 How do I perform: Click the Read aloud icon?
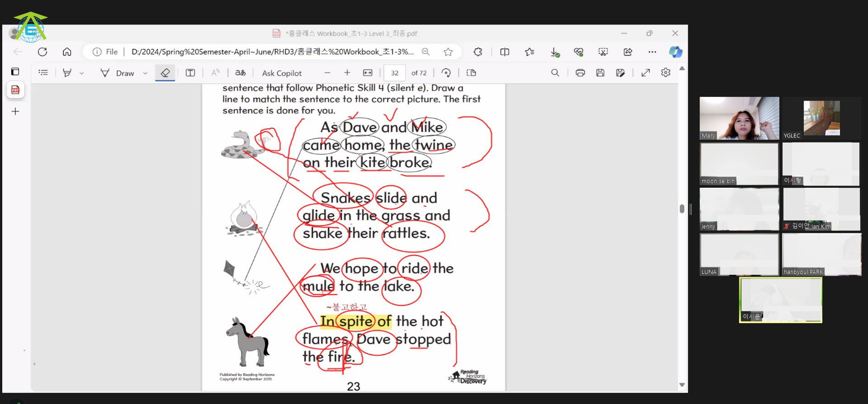click(216, 72)
